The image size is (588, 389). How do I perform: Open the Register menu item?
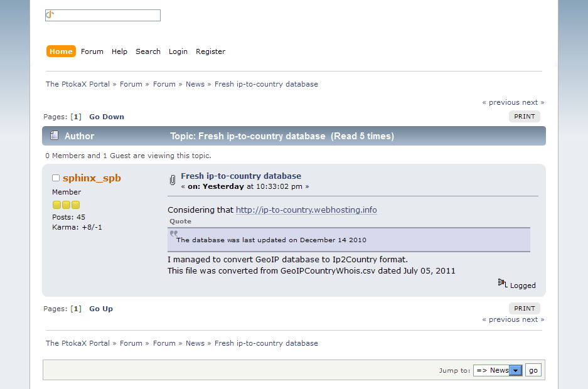[x=210, y=51]
